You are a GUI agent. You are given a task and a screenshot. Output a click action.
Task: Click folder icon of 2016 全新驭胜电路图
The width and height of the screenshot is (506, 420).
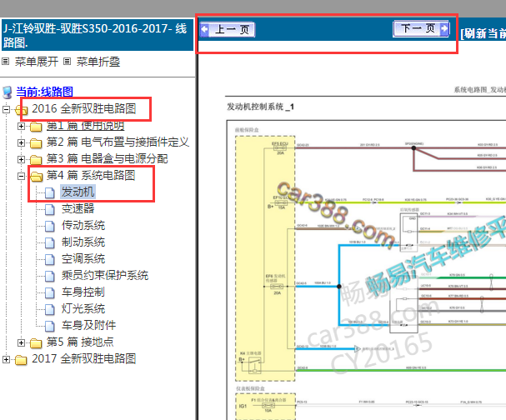(x=22, y=110)
